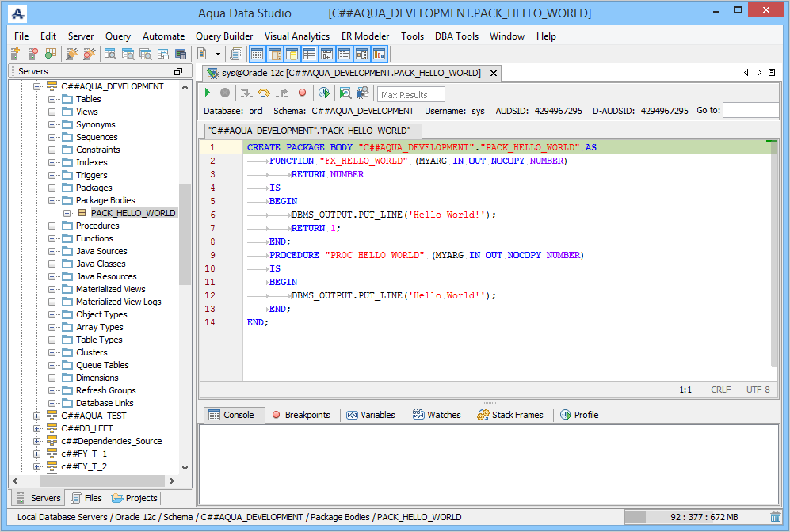Click the gray Stop execution icon
This screenshot has height=532, width=790.
click(225, 93)
